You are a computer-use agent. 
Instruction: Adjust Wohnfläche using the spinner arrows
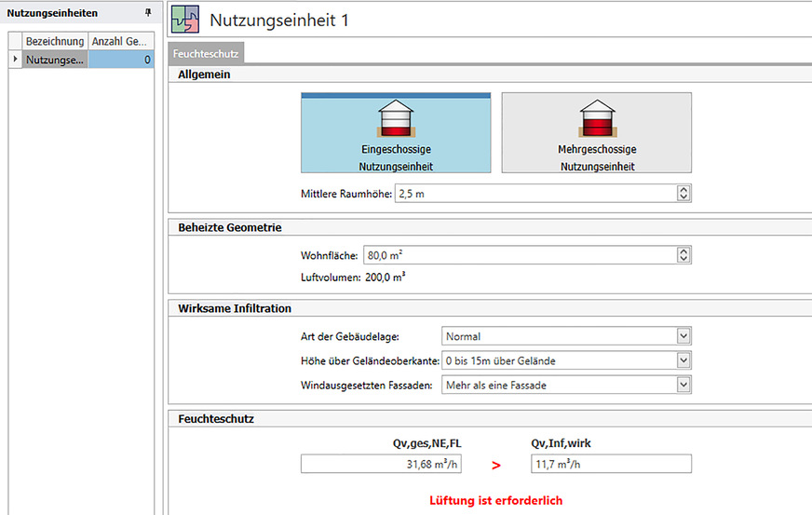[x=683, y=255]
